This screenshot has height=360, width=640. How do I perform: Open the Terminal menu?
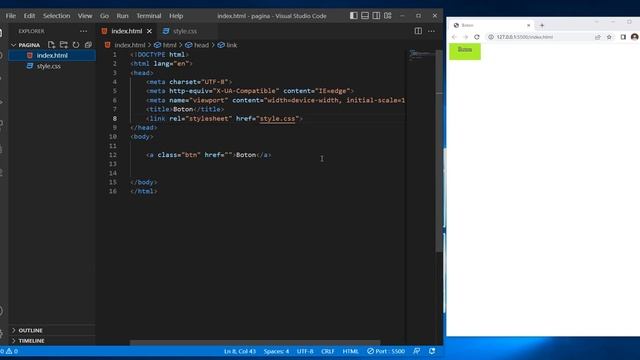[x=149, y=16]
